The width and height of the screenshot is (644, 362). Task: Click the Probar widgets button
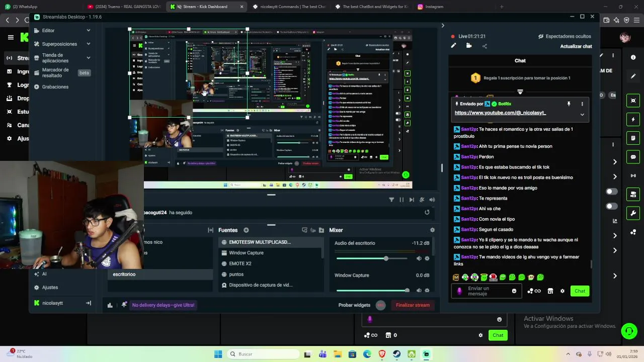354,305
